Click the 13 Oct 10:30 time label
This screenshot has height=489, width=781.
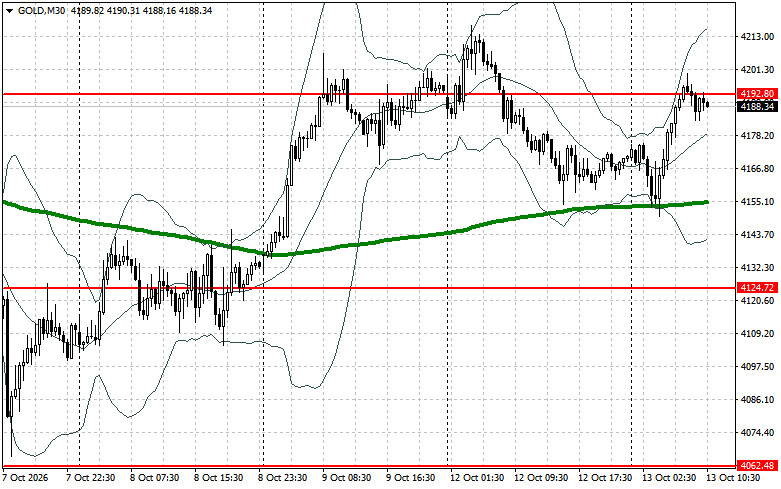[x=732, y=478]
